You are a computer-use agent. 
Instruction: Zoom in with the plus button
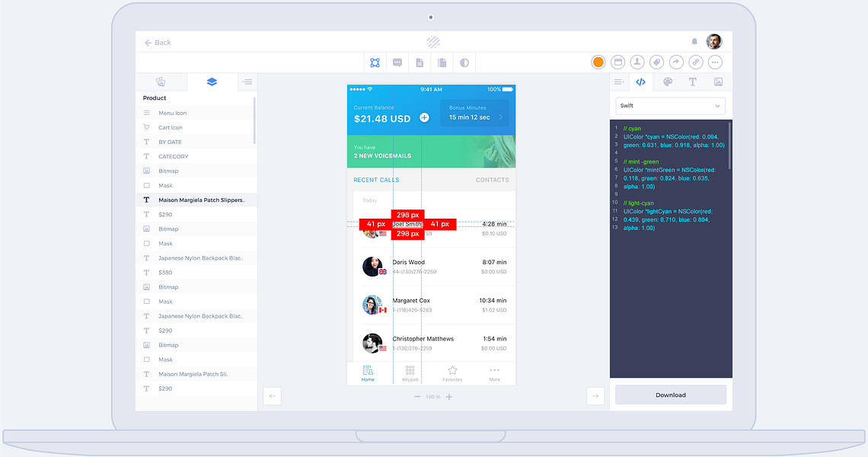tap(449, 397)
